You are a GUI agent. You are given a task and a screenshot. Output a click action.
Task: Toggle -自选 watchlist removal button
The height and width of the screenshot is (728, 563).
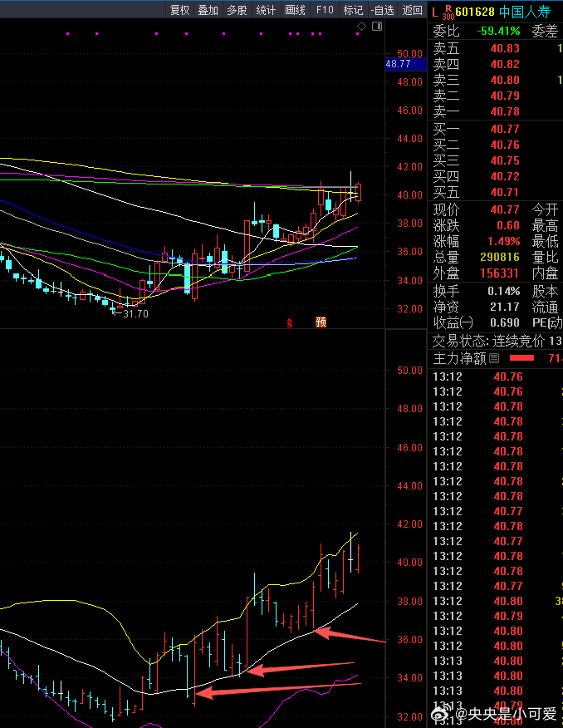point(383,10)
